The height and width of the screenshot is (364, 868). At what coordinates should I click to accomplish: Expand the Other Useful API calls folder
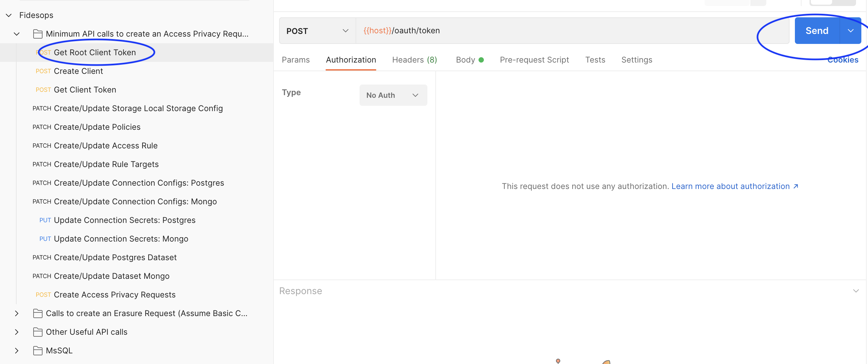17,332
